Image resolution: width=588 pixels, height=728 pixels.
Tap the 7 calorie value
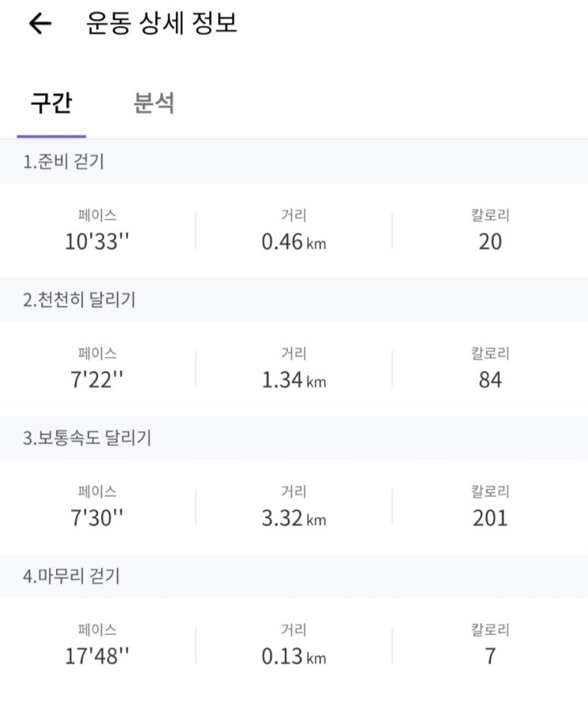pos(490,657)
